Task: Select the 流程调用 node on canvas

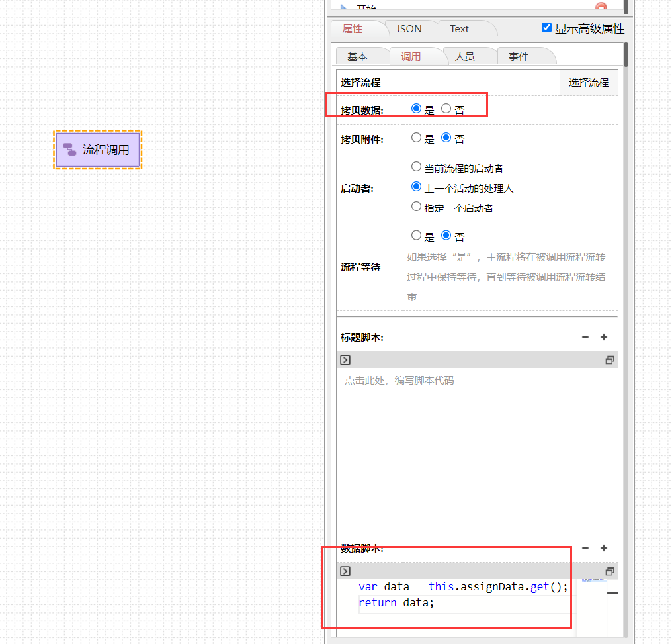Action: pos(98,150)
